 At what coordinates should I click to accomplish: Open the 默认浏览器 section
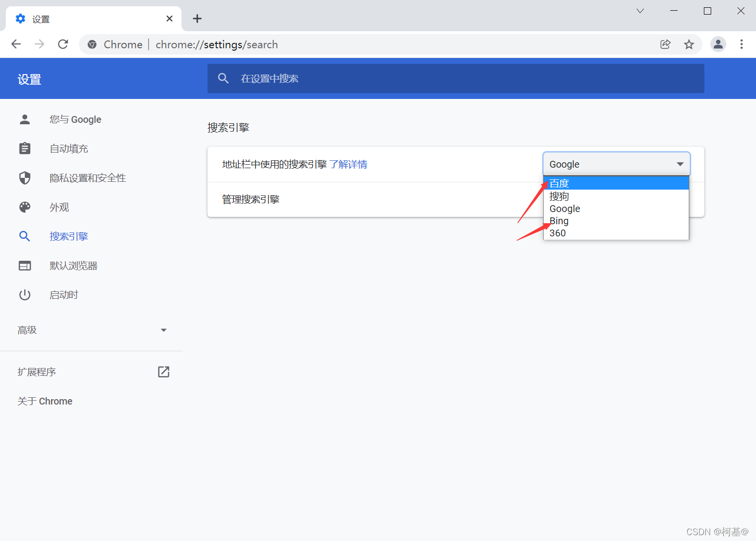74,266
